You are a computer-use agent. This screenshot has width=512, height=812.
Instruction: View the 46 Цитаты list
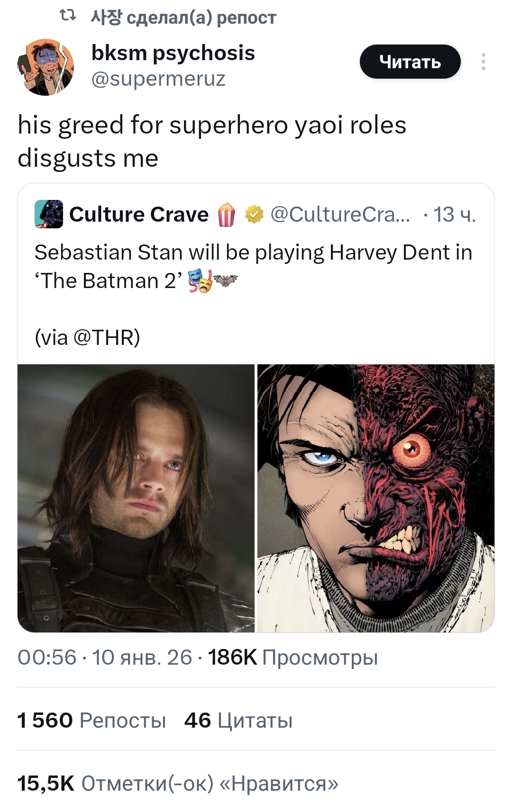coord(238,721)
